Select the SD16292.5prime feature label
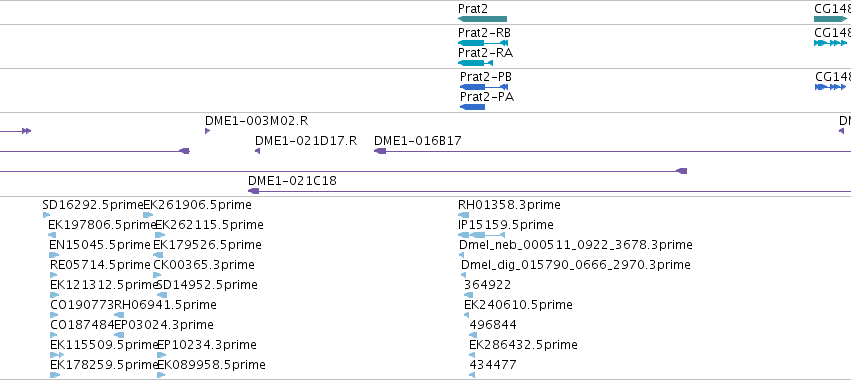 click(x=93, y=205)
